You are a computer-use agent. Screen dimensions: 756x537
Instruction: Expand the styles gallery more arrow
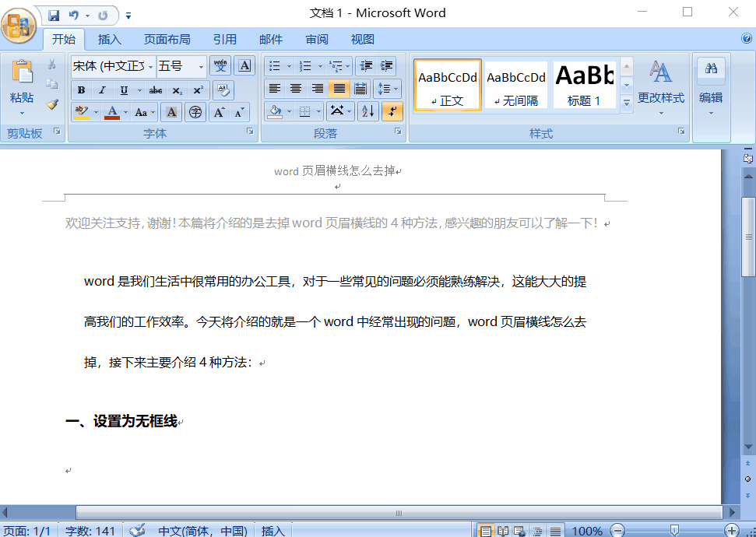pos(626,103)
